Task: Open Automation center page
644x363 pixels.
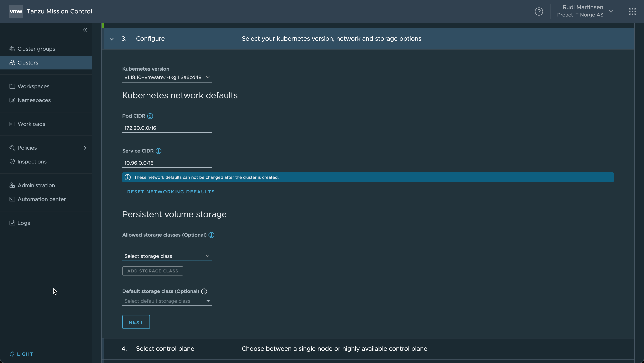Action: (x=42, y=199)
